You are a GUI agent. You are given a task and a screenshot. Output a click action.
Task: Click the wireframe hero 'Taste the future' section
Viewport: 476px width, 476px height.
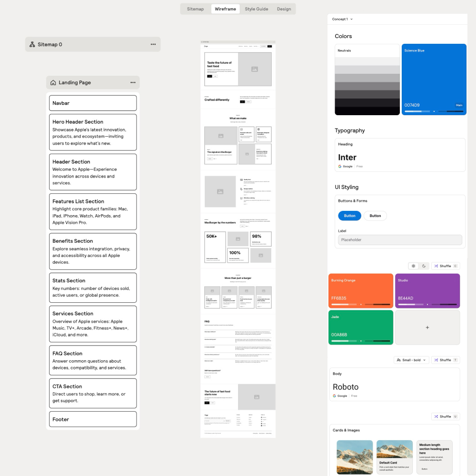[238, 69]
